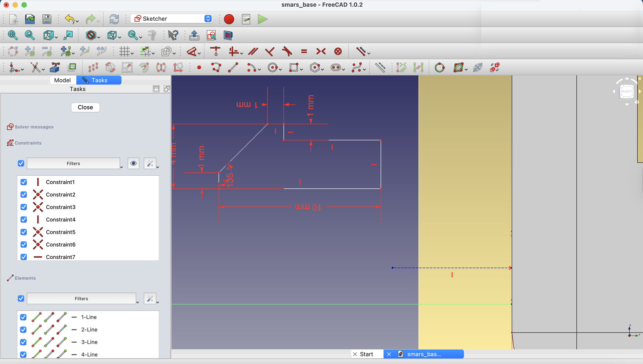643x364 pixels.
Task: Select the External Geometry tool
Action: (55, 68)
